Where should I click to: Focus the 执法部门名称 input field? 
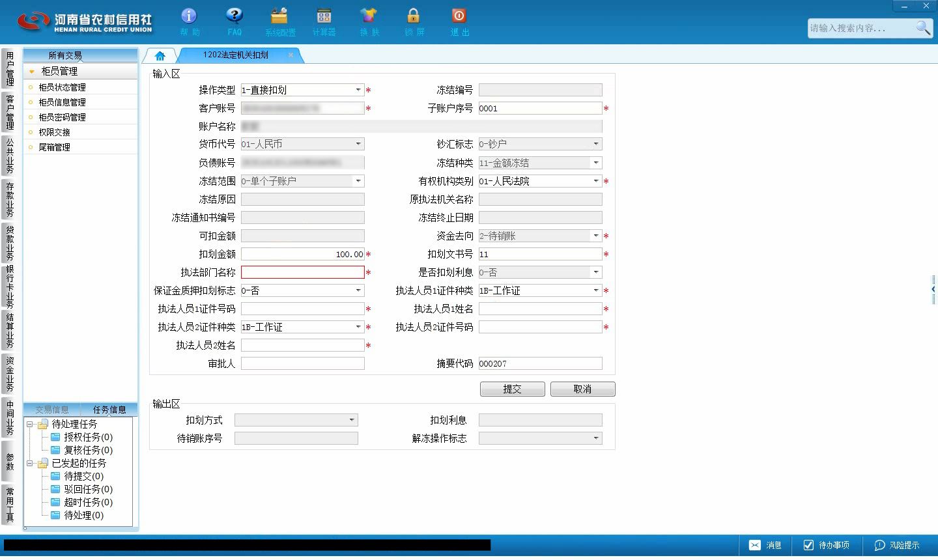pos(303,272)
